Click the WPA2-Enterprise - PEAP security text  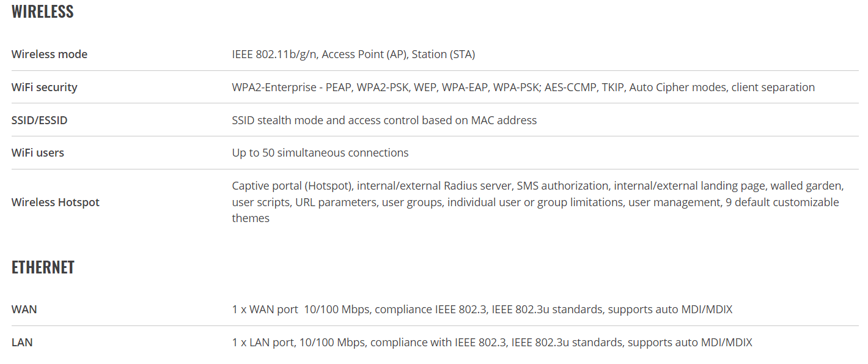coord(292,87)
